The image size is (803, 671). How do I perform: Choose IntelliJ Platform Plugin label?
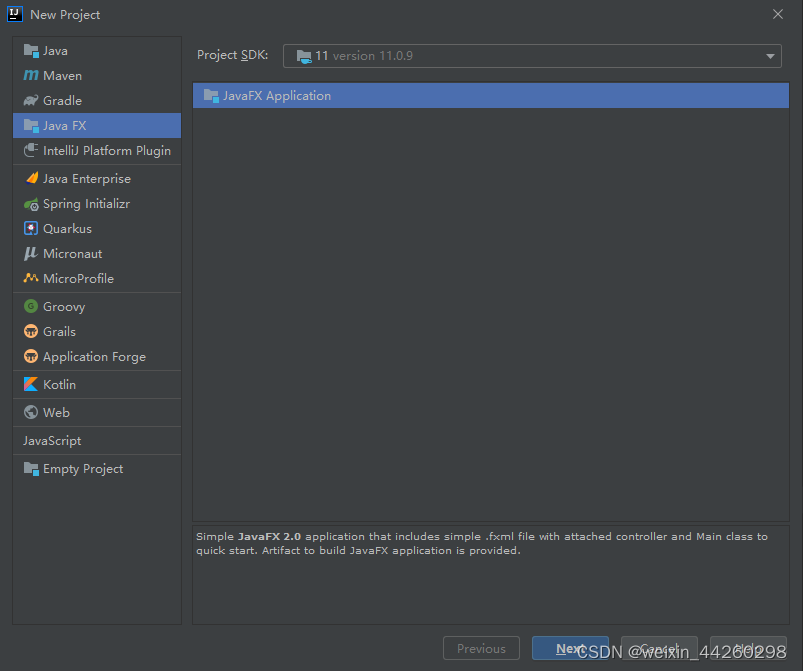(107, 151)
